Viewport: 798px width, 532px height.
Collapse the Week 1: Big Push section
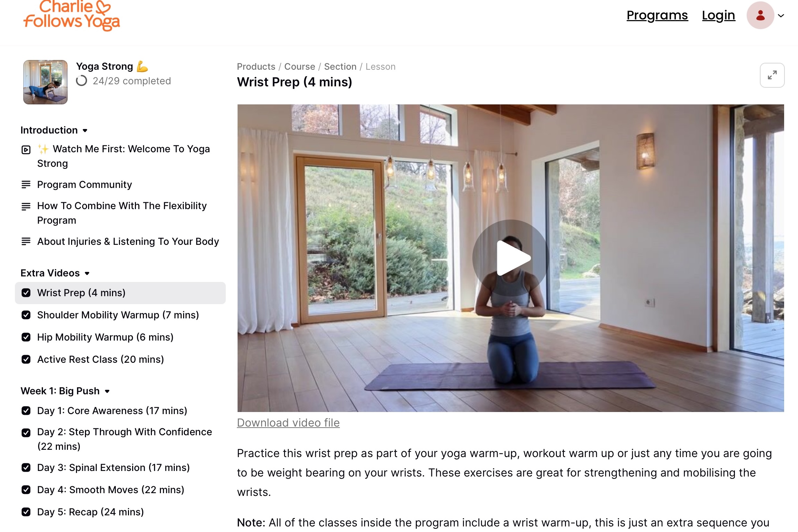pyautogui.click(x=107, y=391)
